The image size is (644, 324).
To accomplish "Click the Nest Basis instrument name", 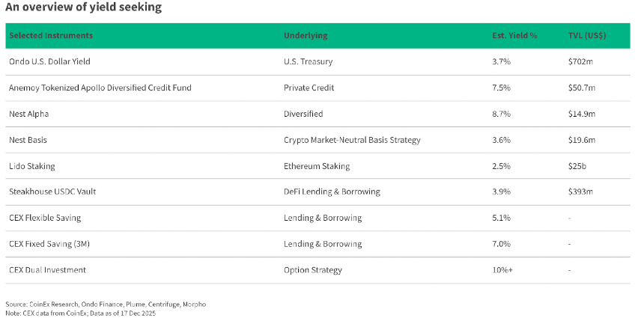I will tap(28, 140).
